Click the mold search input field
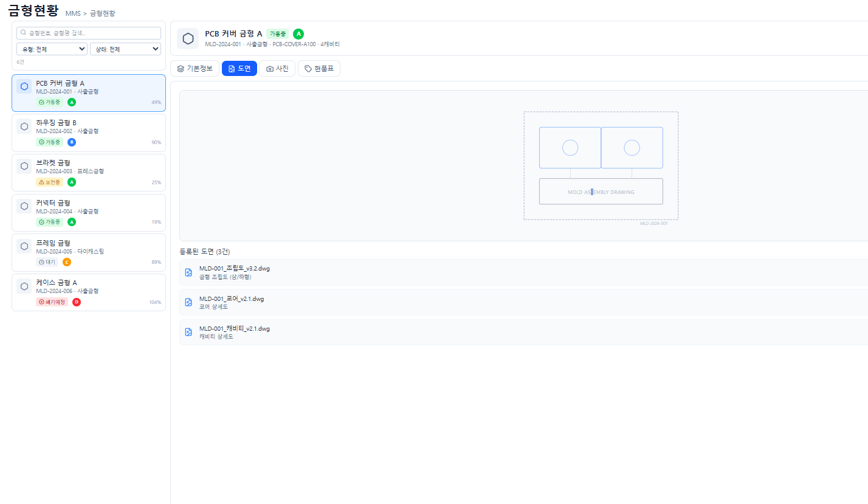868x504 pixels. click(x=89, y=33)
